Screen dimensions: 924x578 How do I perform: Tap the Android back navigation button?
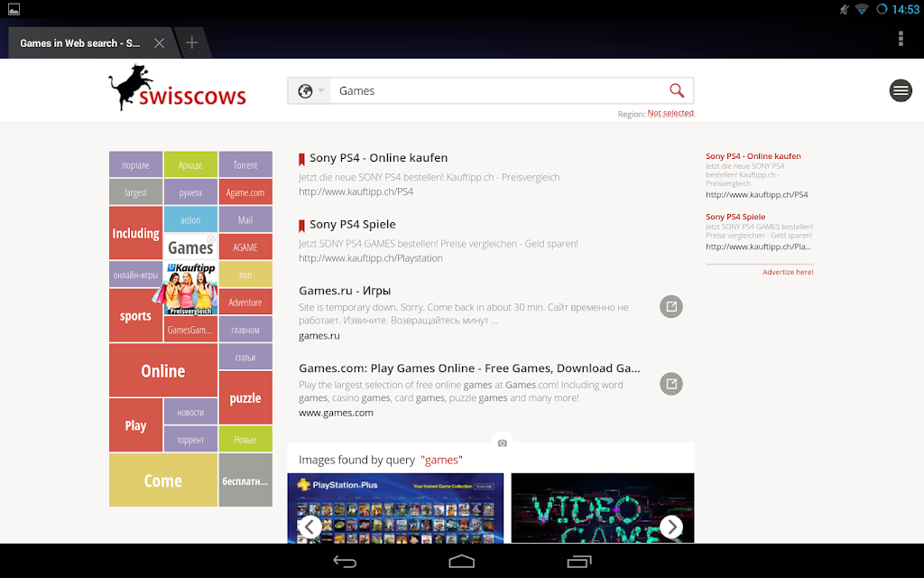click(x=345, y=561)
